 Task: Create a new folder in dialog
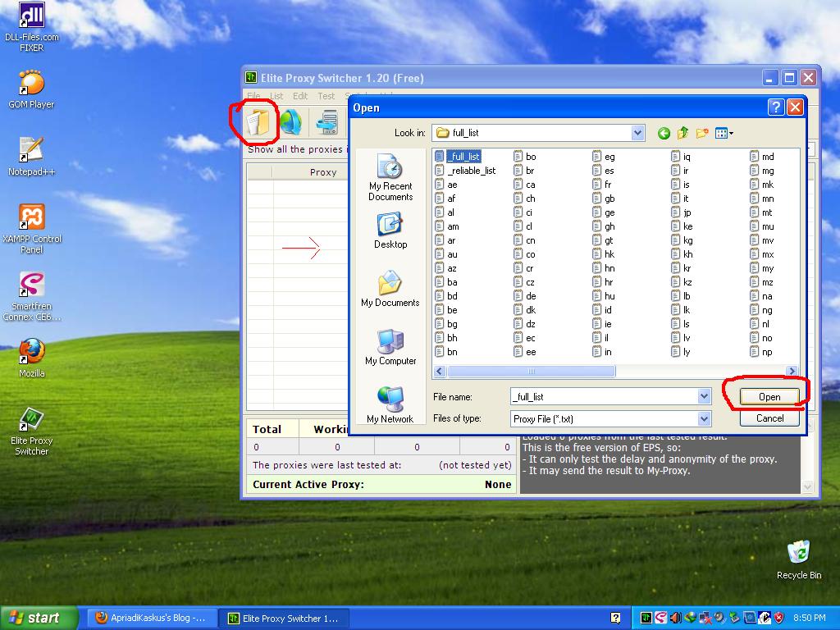702,133
